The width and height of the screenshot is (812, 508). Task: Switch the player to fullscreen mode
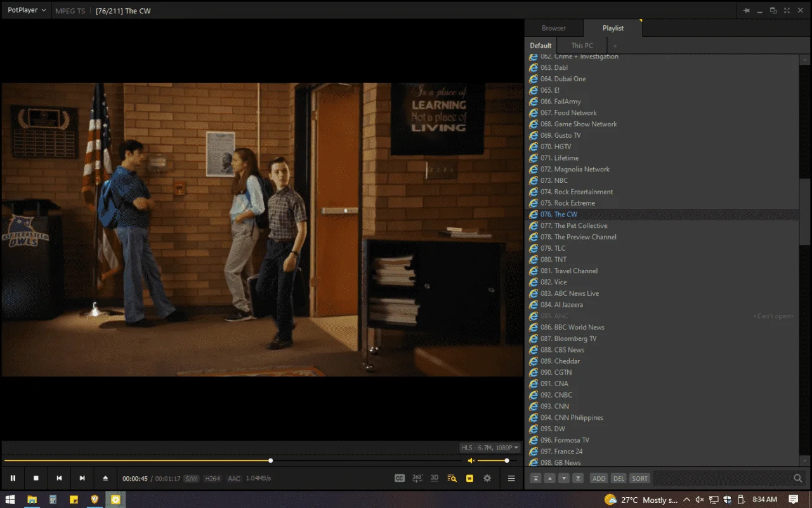tap(787, 11)
